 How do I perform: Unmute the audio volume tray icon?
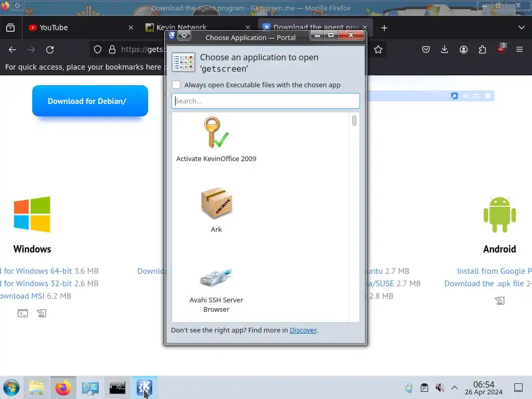[x=440, y=388]
